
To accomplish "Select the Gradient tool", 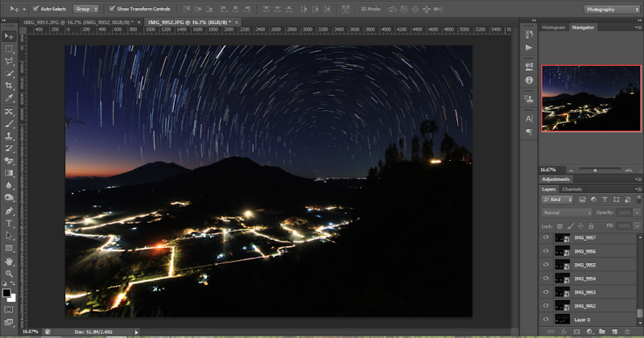I will 9,173.
